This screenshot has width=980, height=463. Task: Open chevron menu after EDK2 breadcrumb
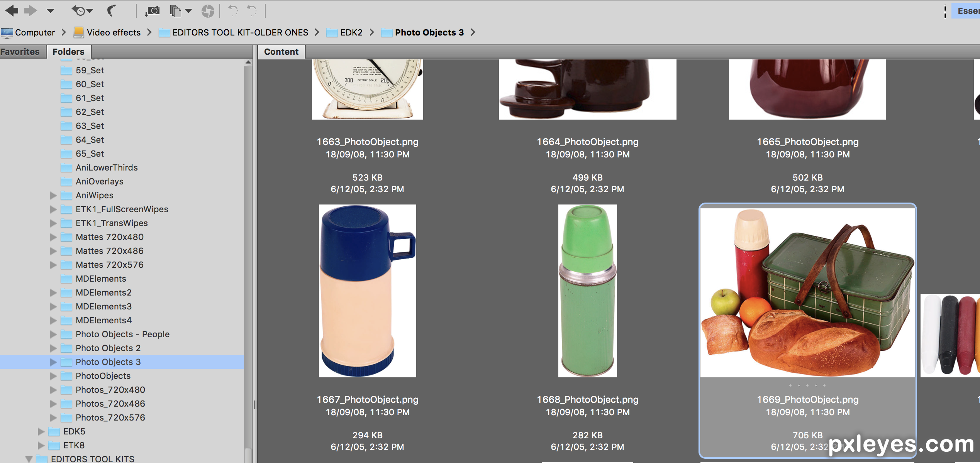(x=372, y=32)
